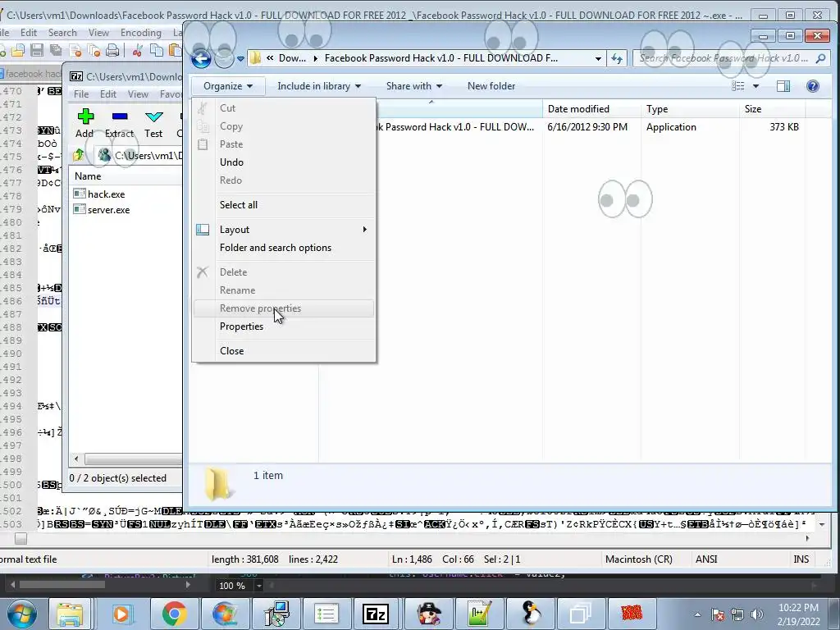The width and height of the screenshot is (840, 630).
Task: Open Notepad++ Encoding menu
Action: coord(141,33)
